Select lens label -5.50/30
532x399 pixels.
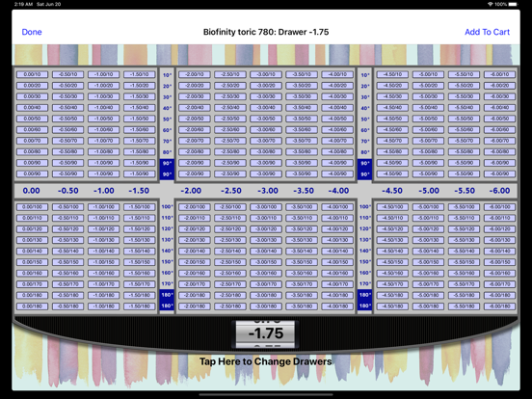[464, 96]
